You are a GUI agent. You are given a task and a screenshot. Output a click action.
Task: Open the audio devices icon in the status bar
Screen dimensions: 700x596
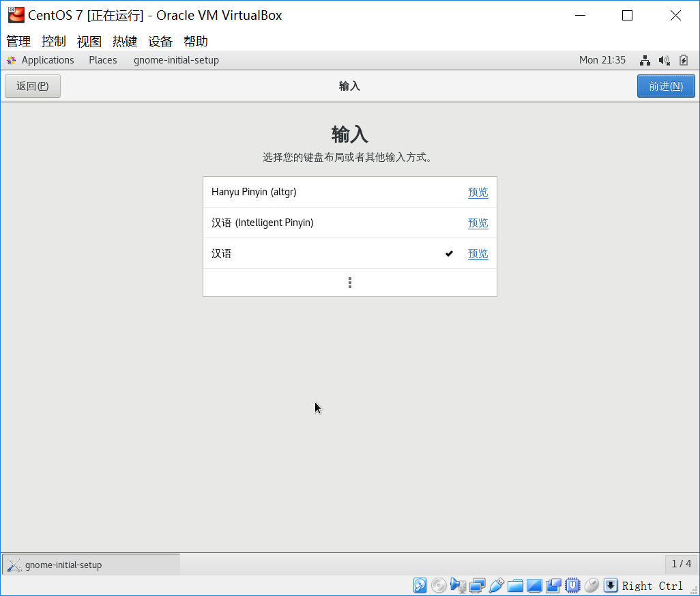[x=458, y=585]
